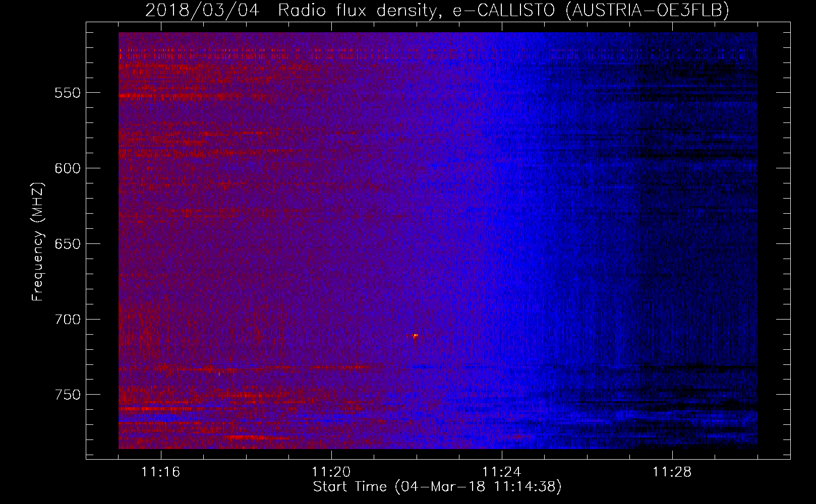
Task: Click the 600 frequency tick label
Action: [67, 168]
